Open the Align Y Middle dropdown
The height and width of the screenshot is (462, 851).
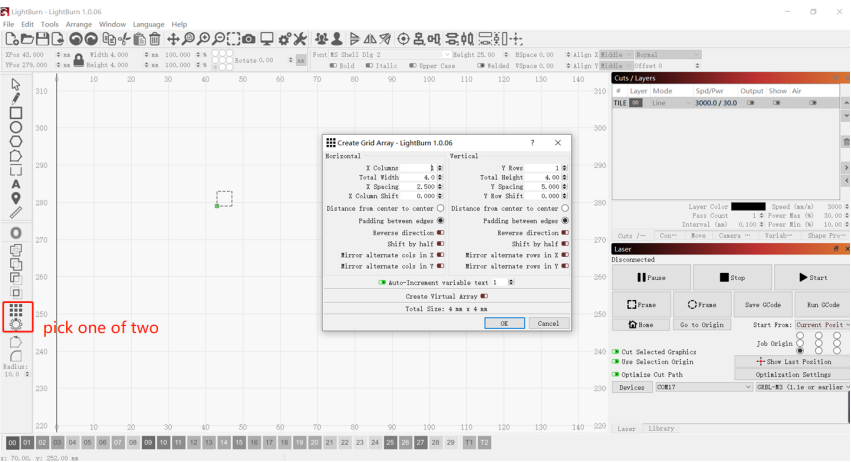coord(616,66)
